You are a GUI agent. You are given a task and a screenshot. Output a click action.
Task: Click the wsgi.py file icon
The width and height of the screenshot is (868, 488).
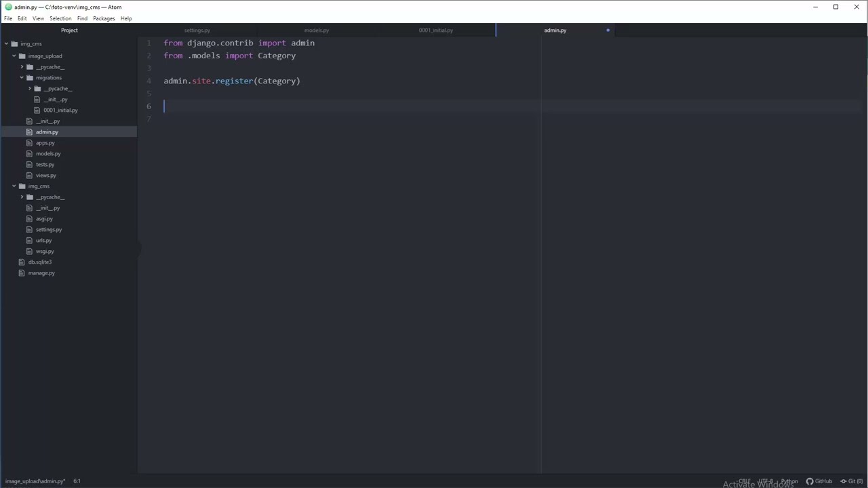29,251
